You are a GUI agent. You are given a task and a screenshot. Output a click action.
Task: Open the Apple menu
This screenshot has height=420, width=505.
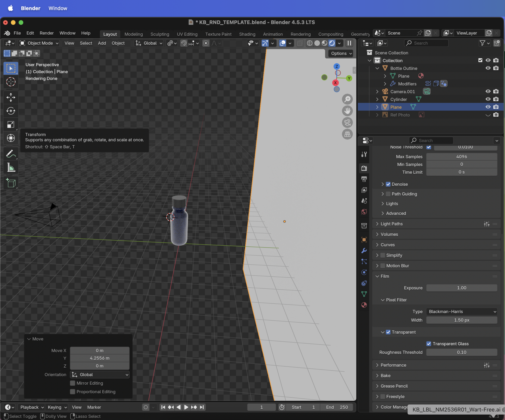click(10, 8)
